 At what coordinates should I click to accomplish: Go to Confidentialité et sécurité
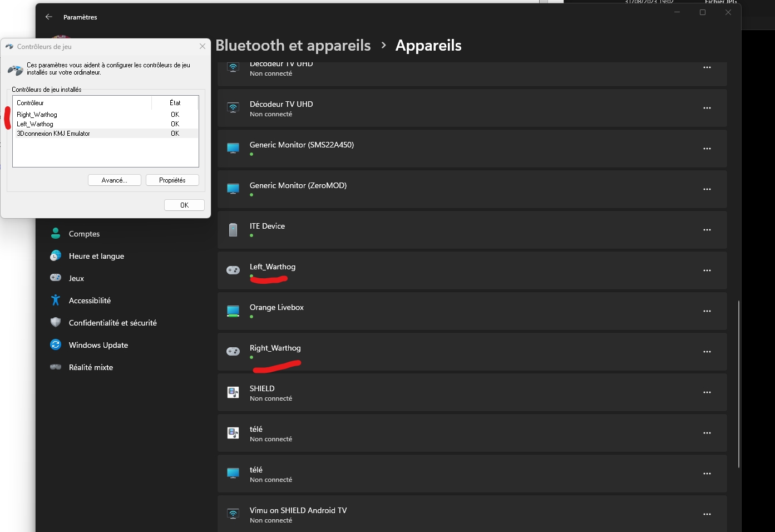[x=112, y=323]
